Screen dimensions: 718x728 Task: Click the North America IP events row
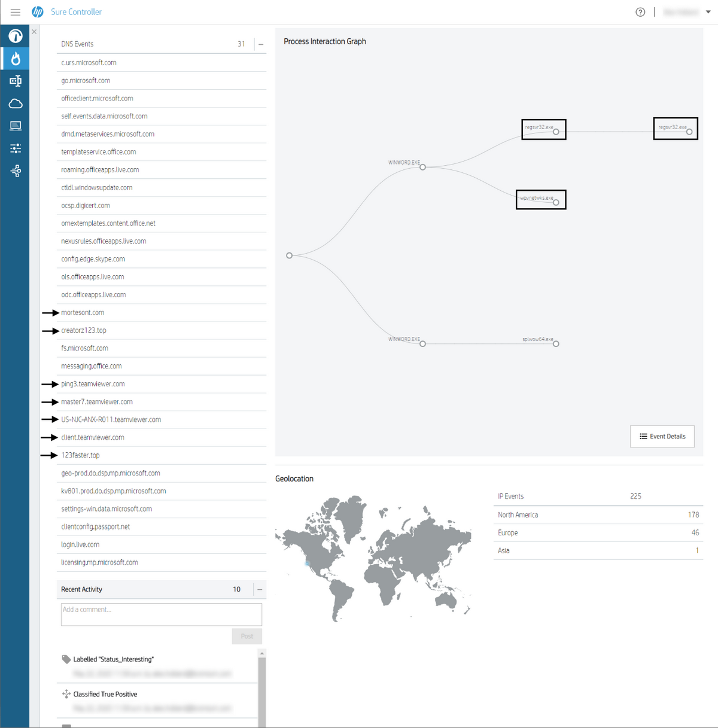[x=598, y=515]
